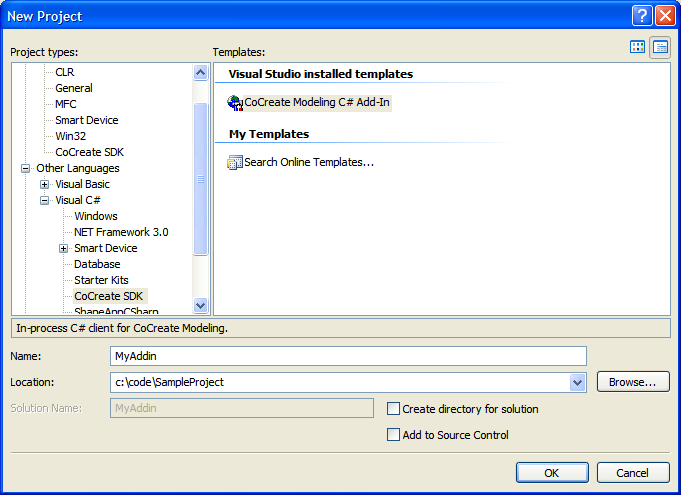681x495 pixels.
Task: Close the New Project dialog
Action: (665, 16)
